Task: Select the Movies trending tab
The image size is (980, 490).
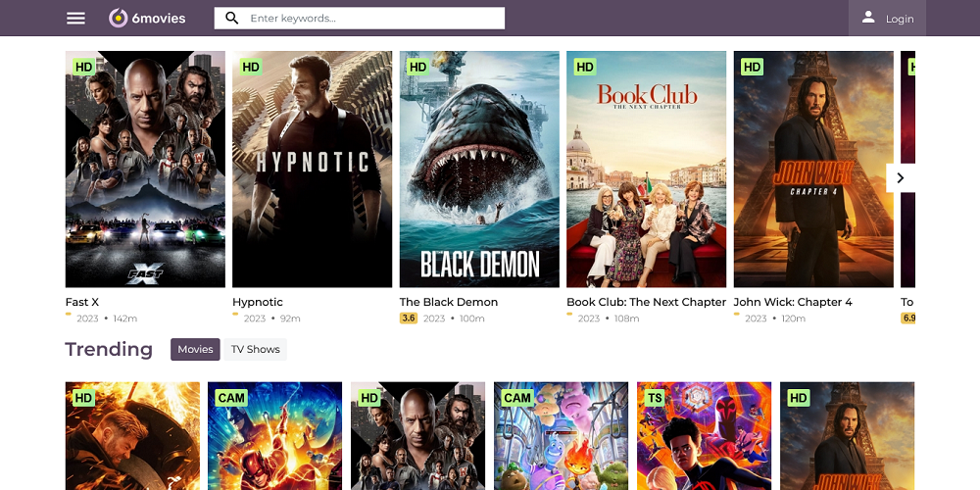Action: click(195, 350)
